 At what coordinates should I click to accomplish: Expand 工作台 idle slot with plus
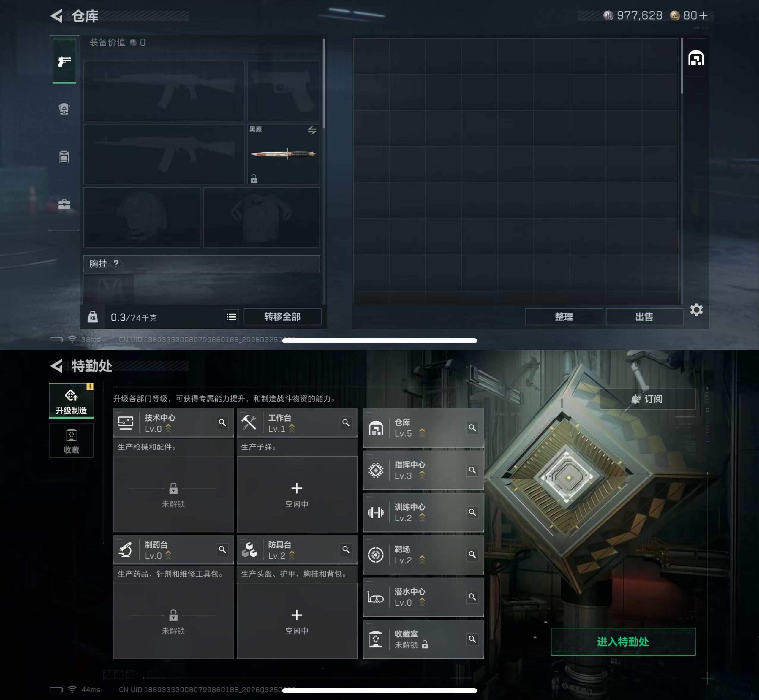[x=297, y=489]
